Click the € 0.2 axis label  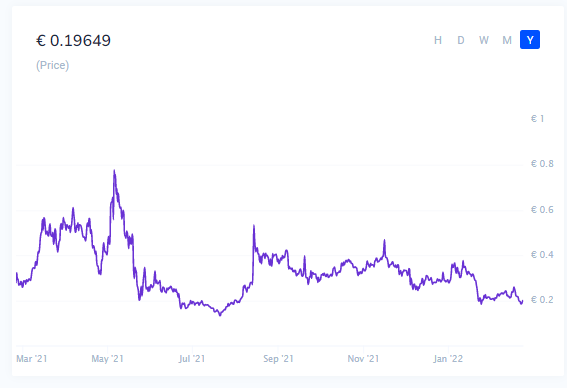pos(542,300)
